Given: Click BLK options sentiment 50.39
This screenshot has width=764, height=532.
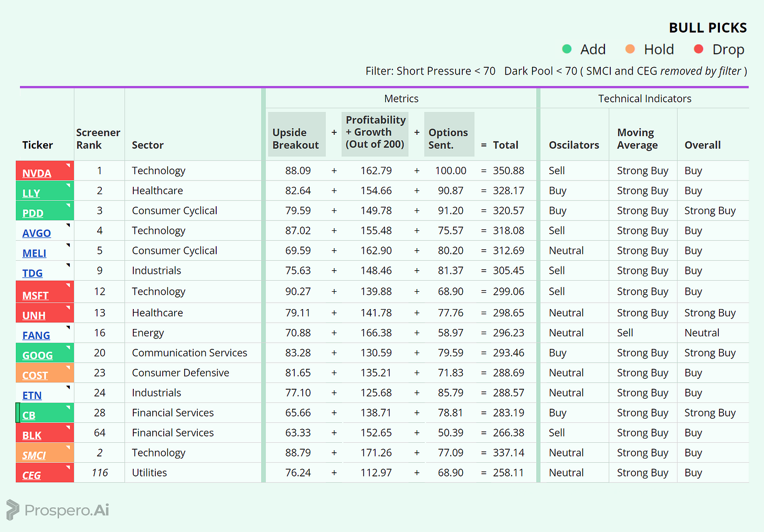Looking at the screenshot, I should pos(451,432).
